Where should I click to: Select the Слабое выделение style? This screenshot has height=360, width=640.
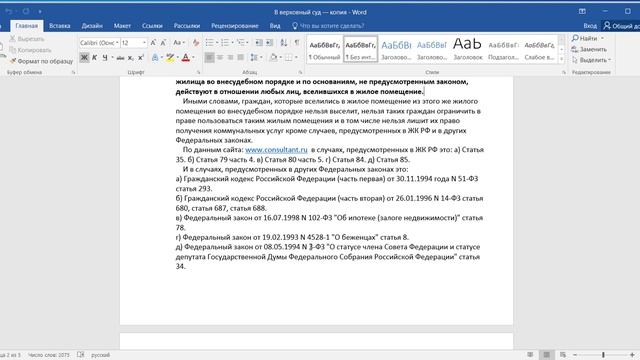coord(539,49)
